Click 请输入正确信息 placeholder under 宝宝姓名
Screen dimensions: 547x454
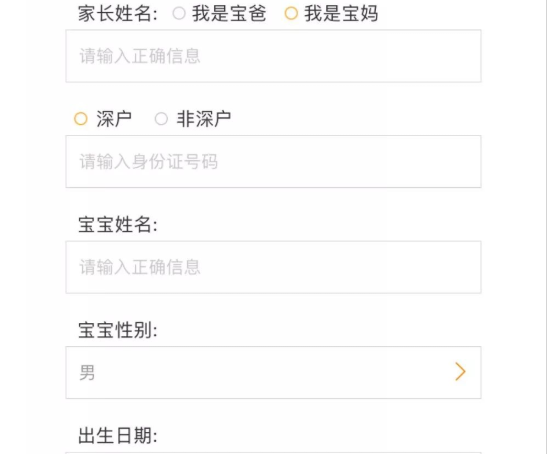pyautogui.click(x=140, y=267)
